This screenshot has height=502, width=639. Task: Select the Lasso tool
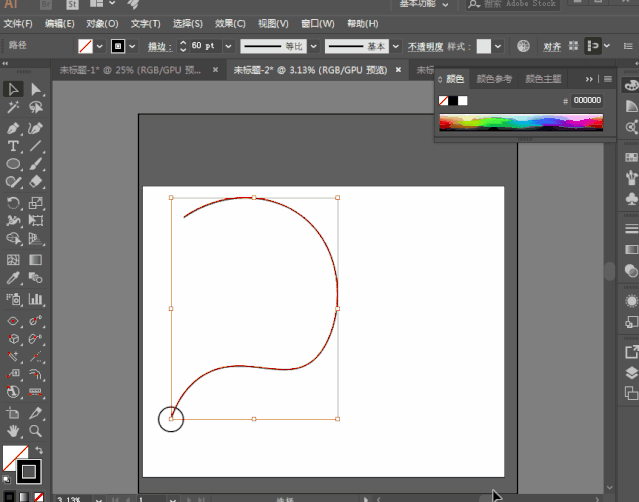(x=36, y=107)
